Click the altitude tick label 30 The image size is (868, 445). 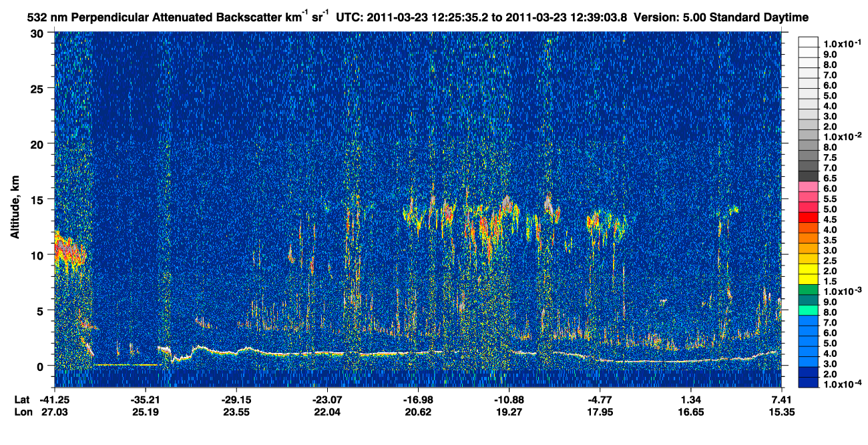tap(37, 33)
